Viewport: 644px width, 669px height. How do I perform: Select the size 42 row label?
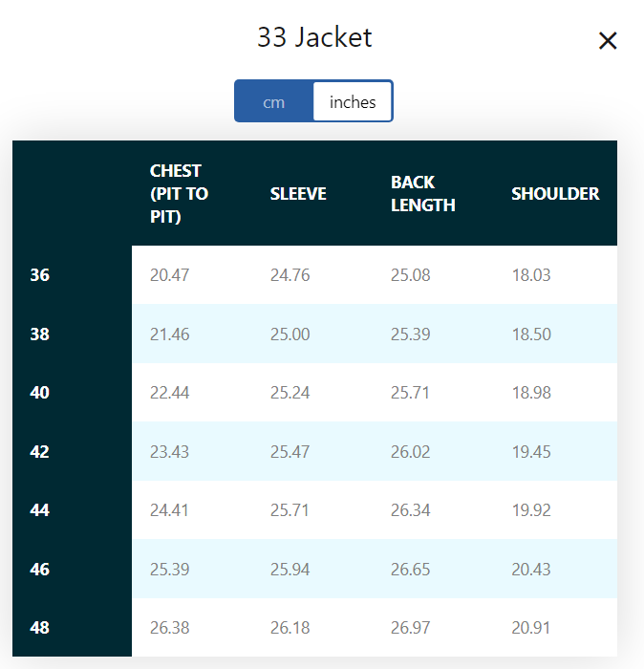(40, 451)
